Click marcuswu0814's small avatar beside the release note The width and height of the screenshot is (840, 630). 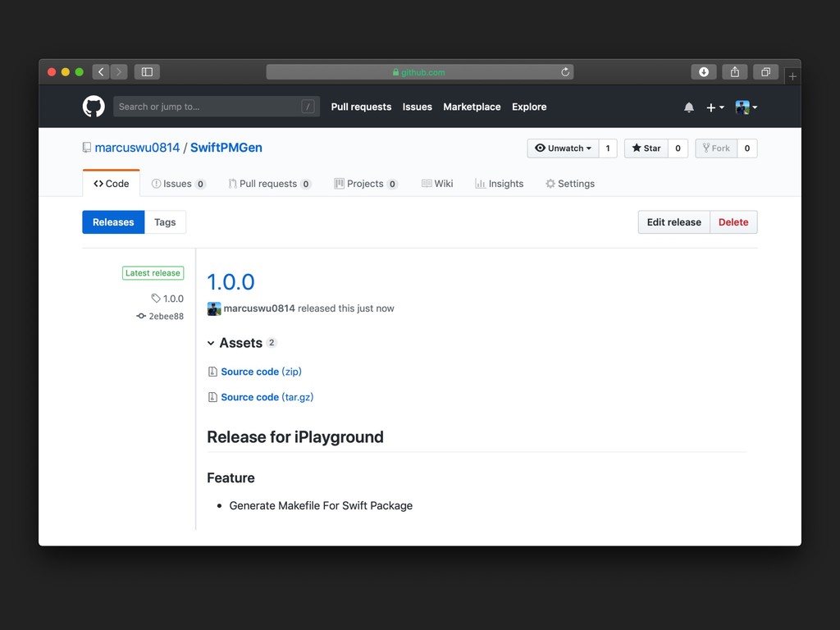click(214, 308)
